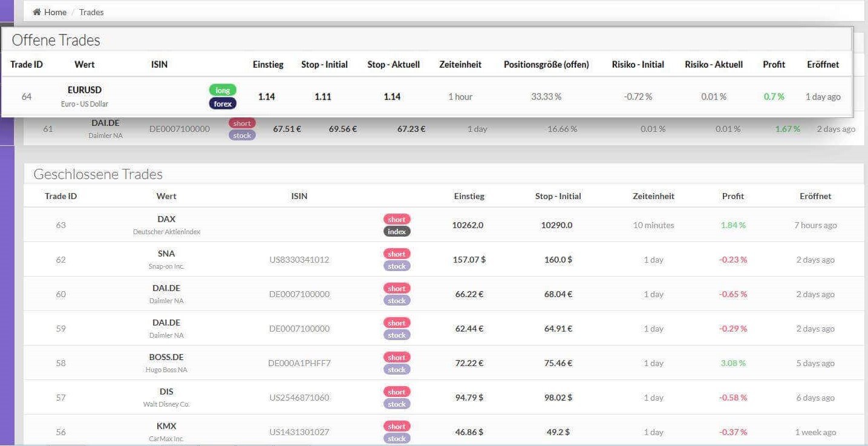Click the short badge on SNA trade
Viewport: 868px width, 446px height.
[397, 254]
